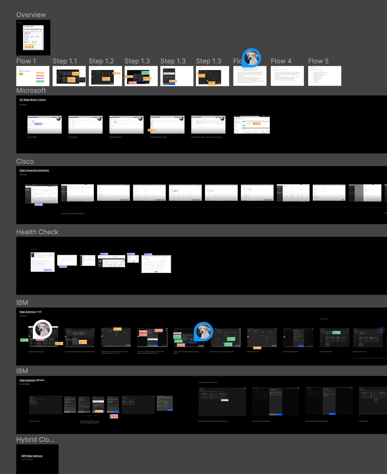Select the Step 1.3 frame with white right half

click(x=177, y=76)
